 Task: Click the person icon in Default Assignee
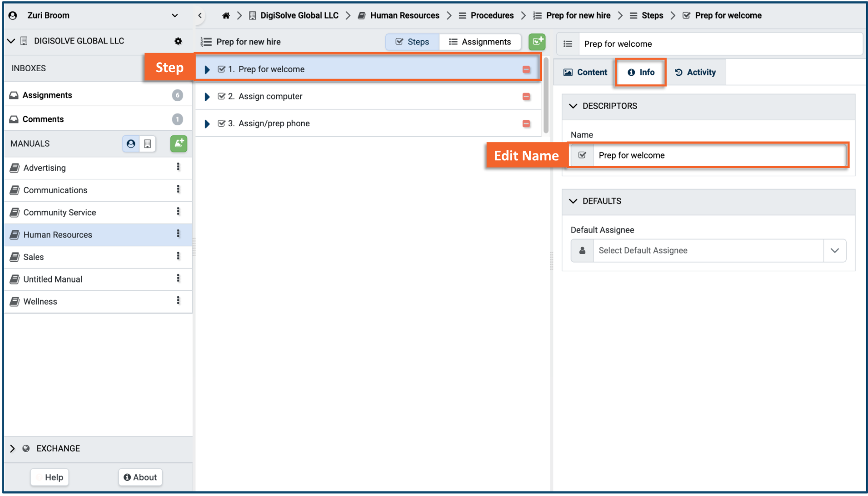[582, 251]
